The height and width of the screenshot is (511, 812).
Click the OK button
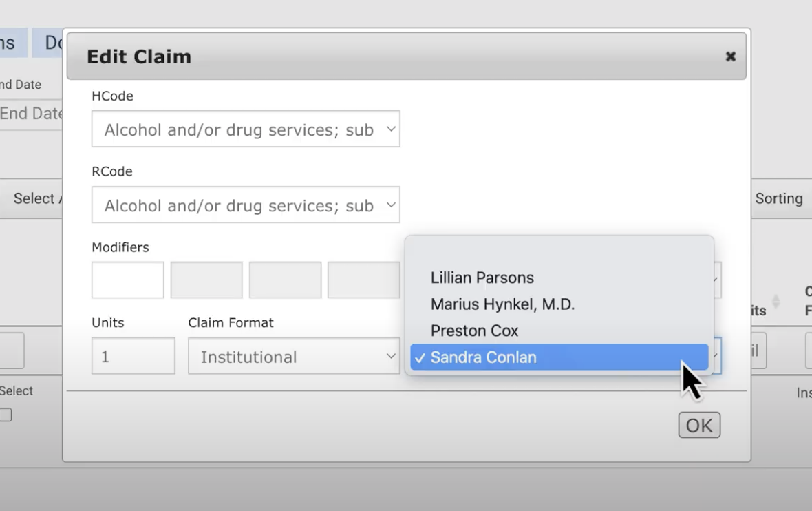point(699,425)
